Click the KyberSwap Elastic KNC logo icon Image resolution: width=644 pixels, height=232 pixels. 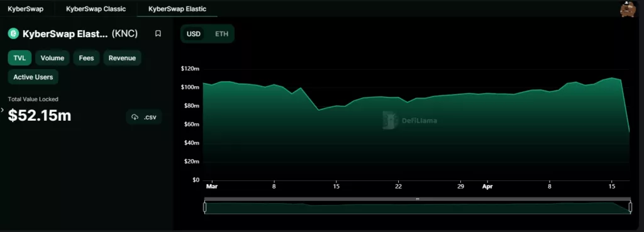(x=13, y=34)
